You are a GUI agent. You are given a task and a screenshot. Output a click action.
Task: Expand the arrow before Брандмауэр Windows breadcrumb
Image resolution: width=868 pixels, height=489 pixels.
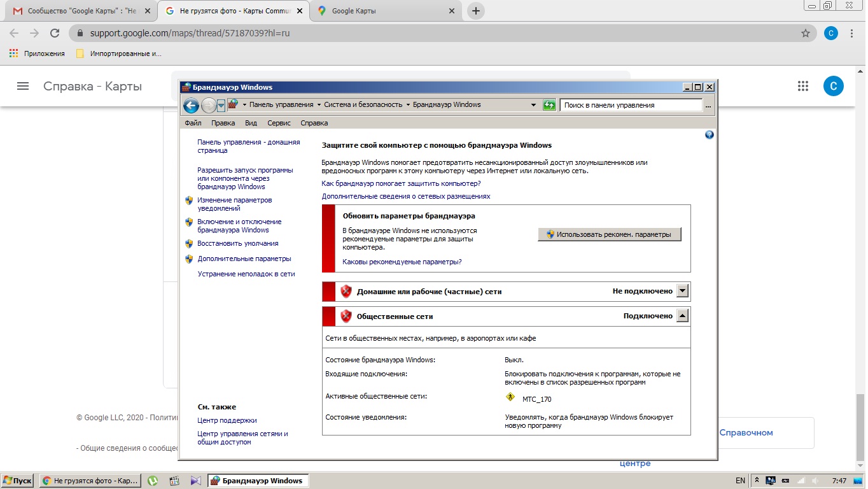pos(408,105)
